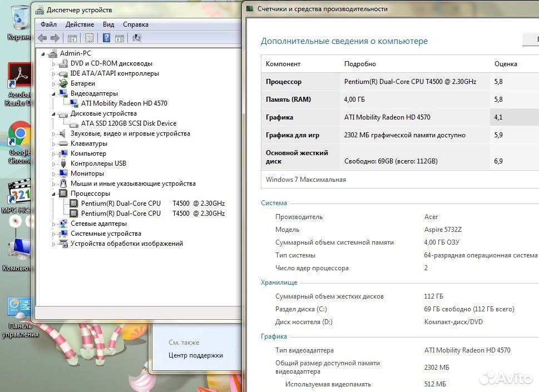Click the Батареи battery icon
The image size is (539, 392).
63,83
